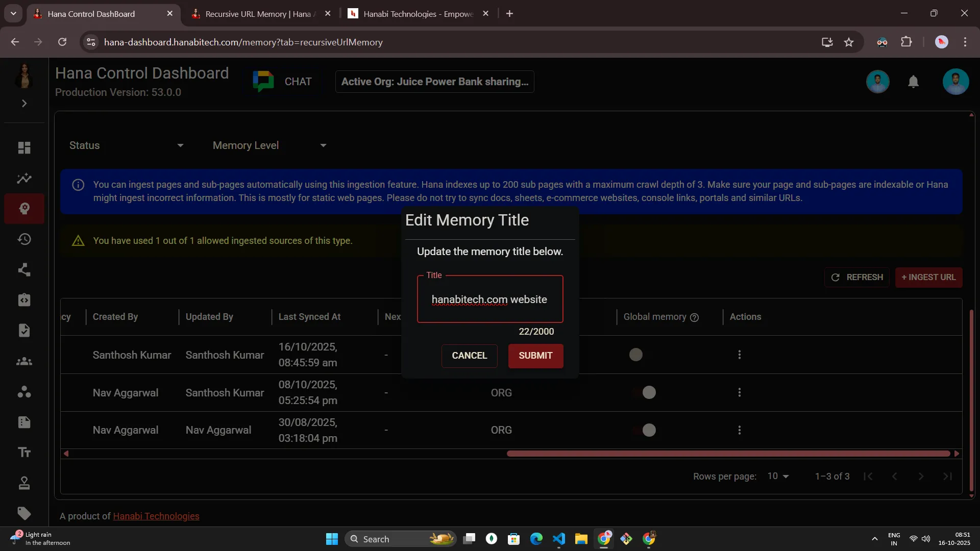Viewport: 980px width, 551px height.
Task: Open the team members icon in sidebar
Action: [x=24, y=361]
